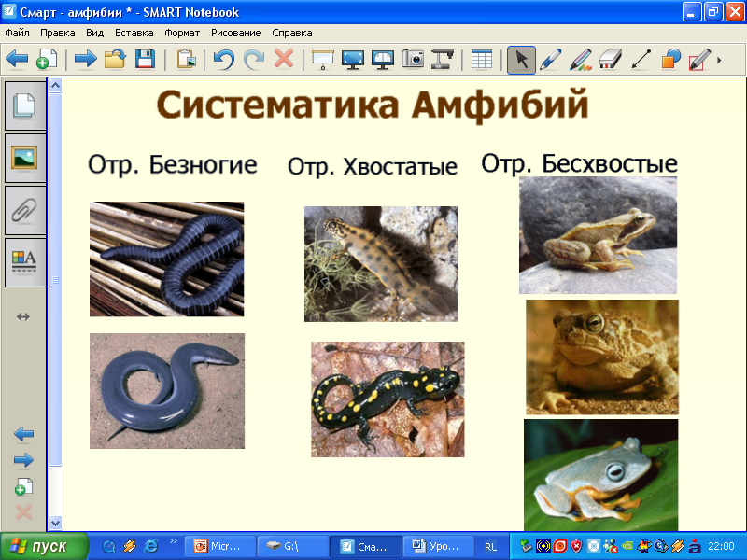Screen dimensions: 747x560
Task: Pick the Creative Pen tool
Action: point(581,60)
